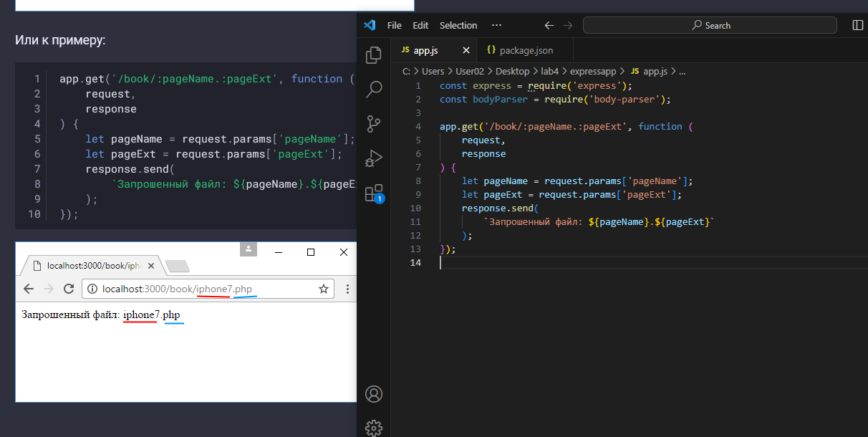The image size is (868, 437).
Task: Click the VS Code command center search box
Action: pyautogui.click(x=710, y=25)
